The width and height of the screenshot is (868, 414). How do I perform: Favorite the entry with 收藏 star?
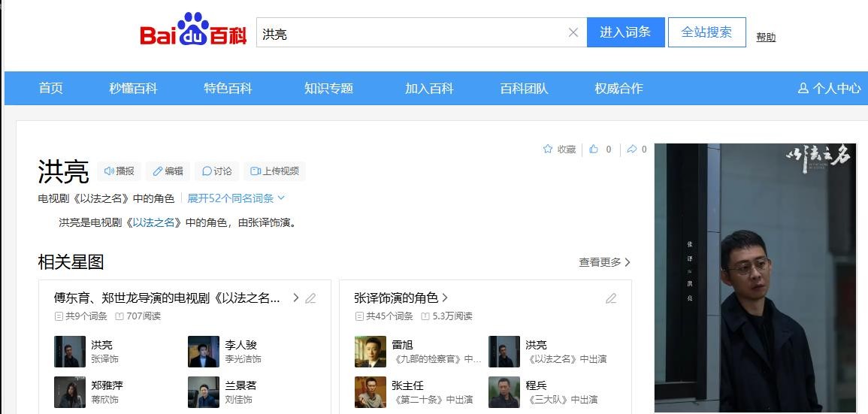[559, 150]
